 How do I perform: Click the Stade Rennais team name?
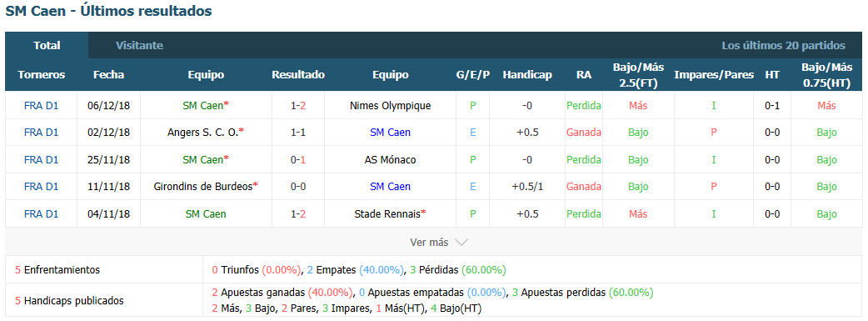(387, 214)
